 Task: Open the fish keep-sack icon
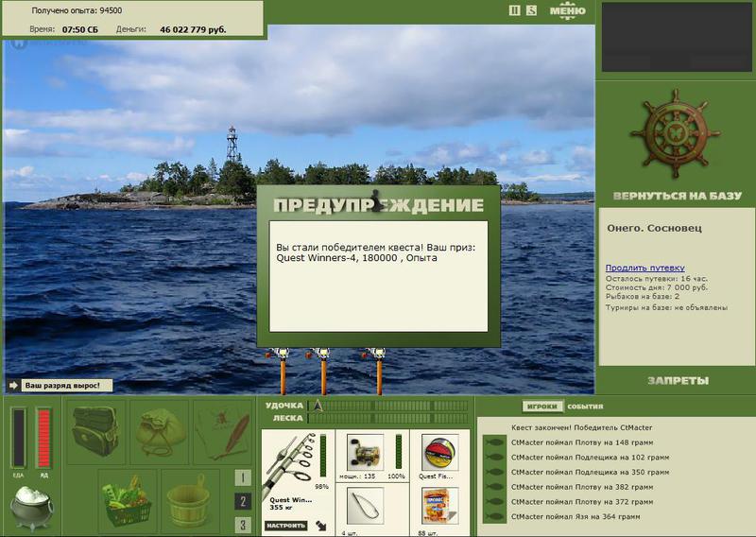point(159,431)
